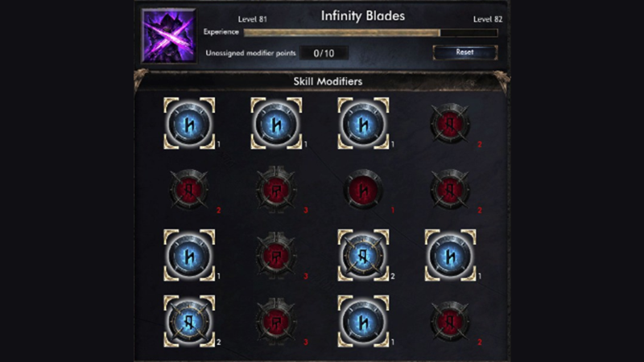Image resolution: width=644 pixels, height=362 pixels.
Task: Select the red cost-3 modifier in third row
Action: tap(276, 255)
